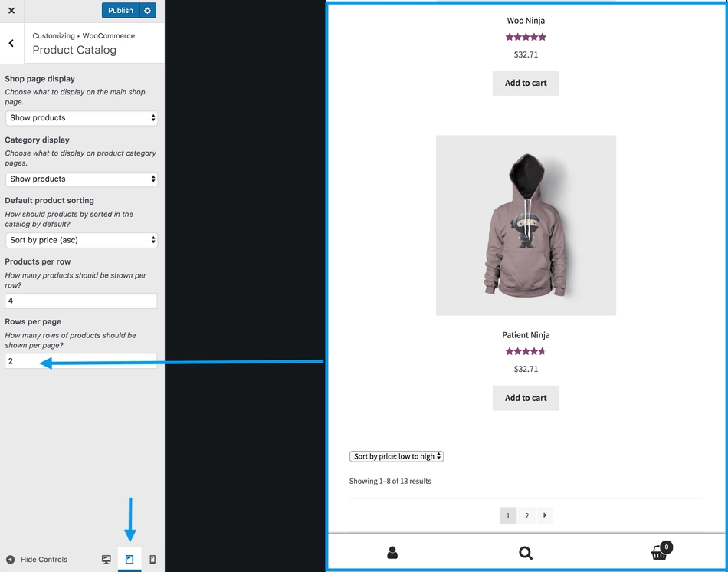Open the user account icon in footer

pyautogui.click(x=392, y=553)
